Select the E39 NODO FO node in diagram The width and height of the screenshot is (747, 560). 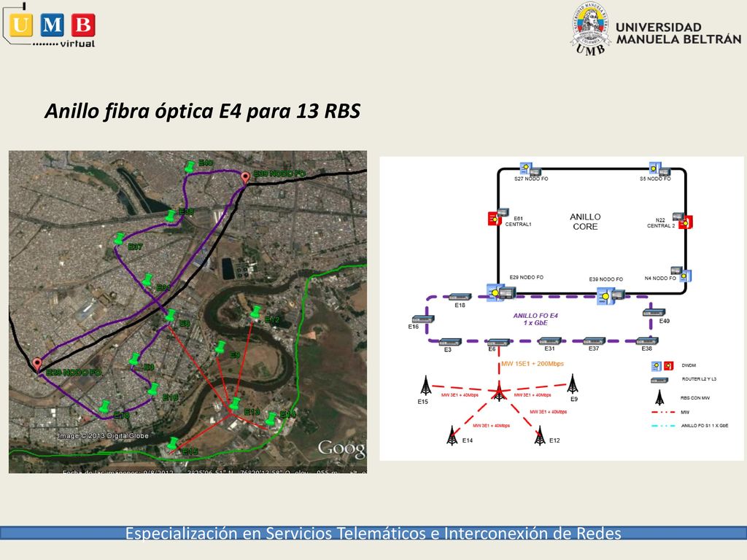coord(611,296)
